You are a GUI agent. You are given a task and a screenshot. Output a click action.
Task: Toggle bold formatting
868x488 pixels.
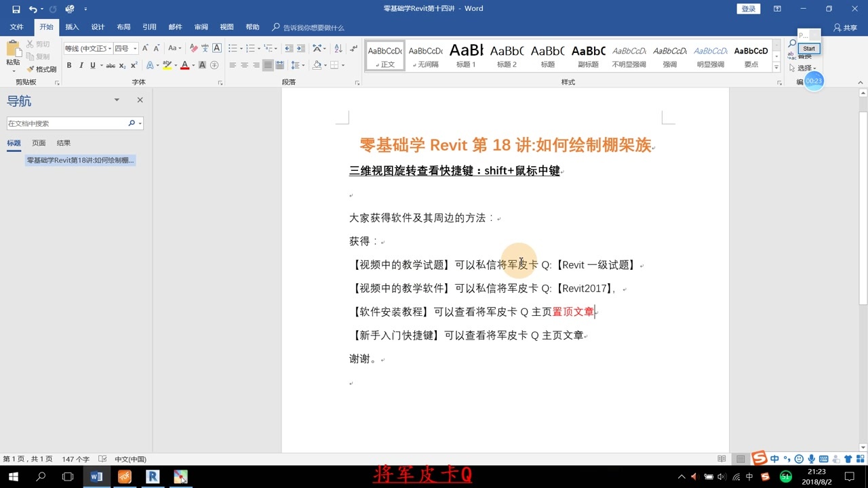pyautogui.click(x=69, y=66)
